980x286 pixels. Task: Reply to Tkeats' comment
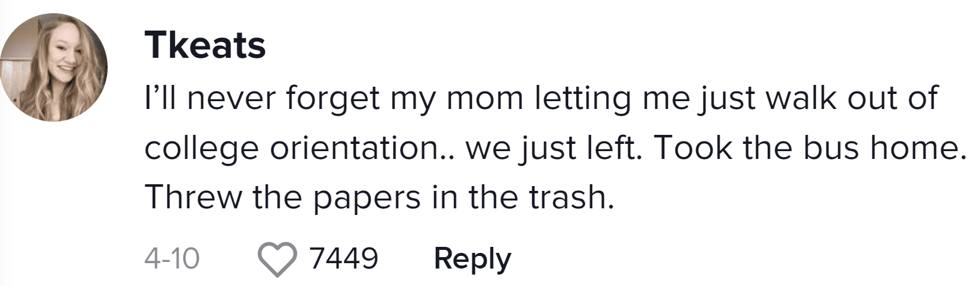473,259
